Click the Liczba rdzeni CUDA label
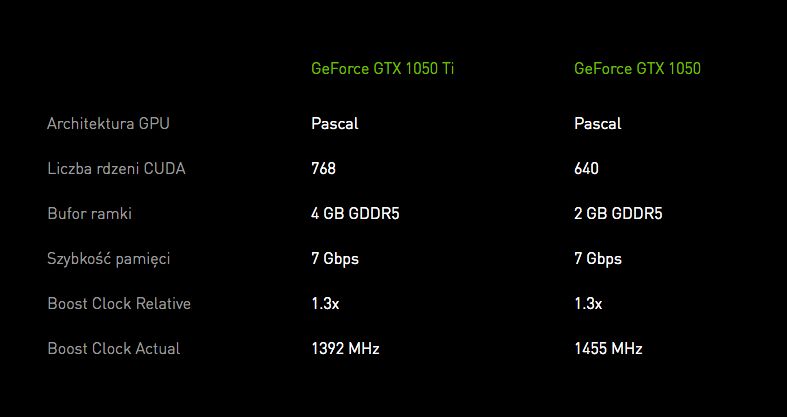The image size is (787, 417). [x=116, y=169]
